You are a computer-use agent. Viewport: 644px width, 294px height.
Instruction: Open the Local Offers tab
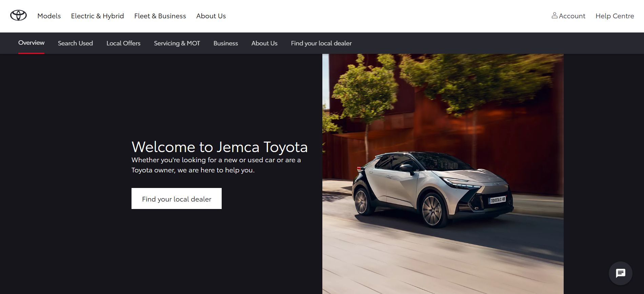pyautogui.click(x=123, y=43)
